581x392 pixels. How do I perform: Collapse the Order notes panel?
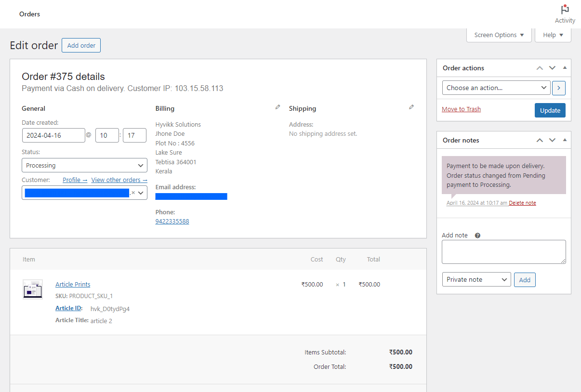564,140
